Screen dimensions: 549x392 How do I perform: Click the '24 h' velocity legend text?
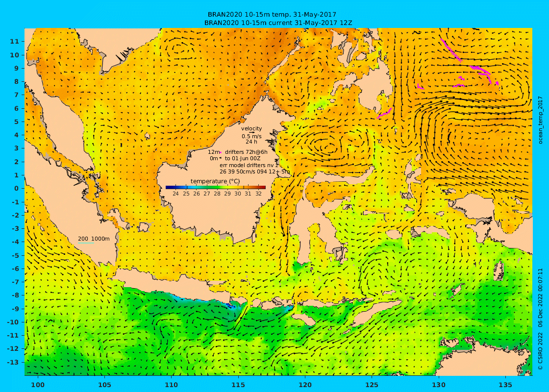click(251, 142)
